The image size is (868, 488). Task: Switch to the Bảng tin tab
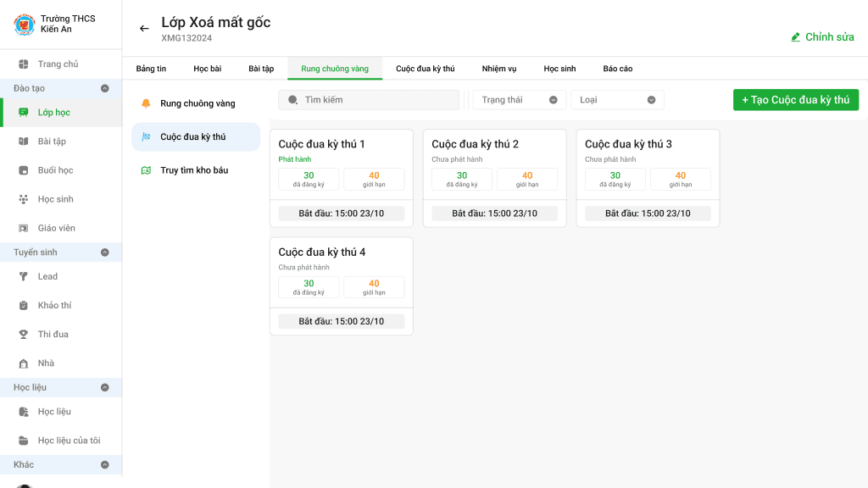151,69
